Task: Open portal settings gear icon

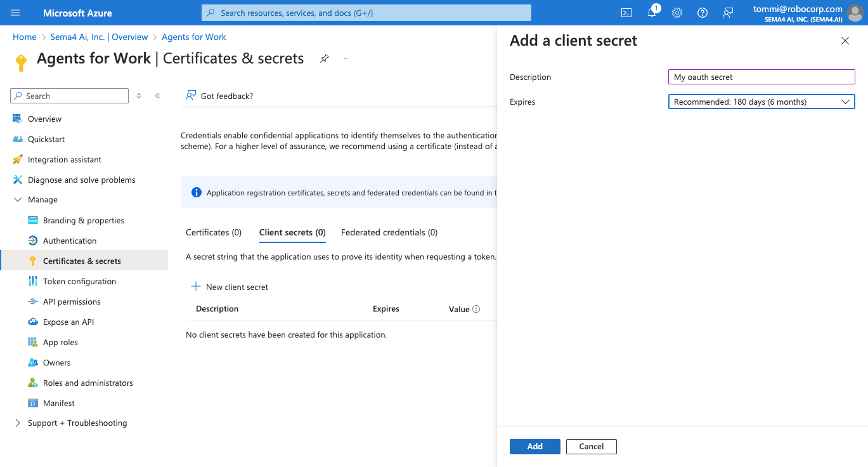Action: pos(677,13)
